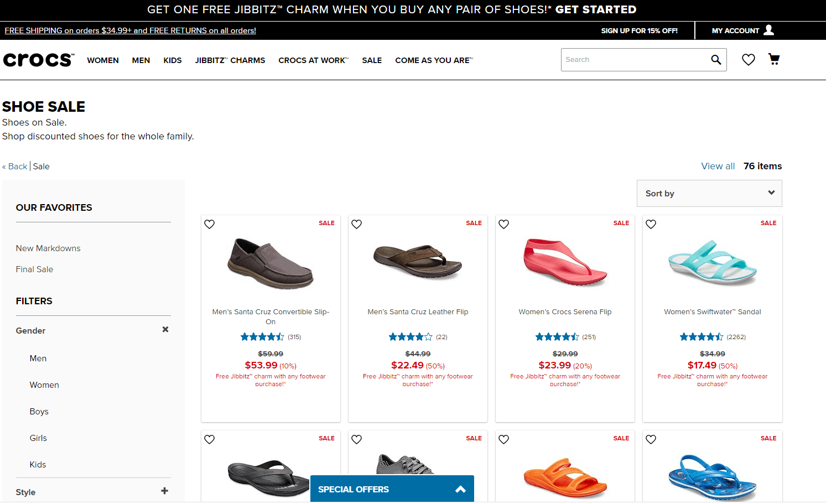Open My Account link
Viewport: 826px width, 504px height.
point(735,30)
